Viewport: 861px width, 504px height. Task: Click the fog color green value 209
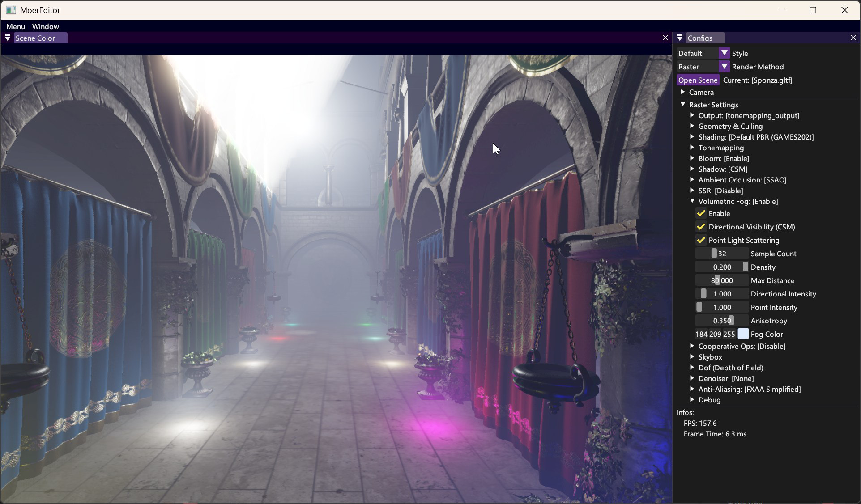(x=715, y=334)
